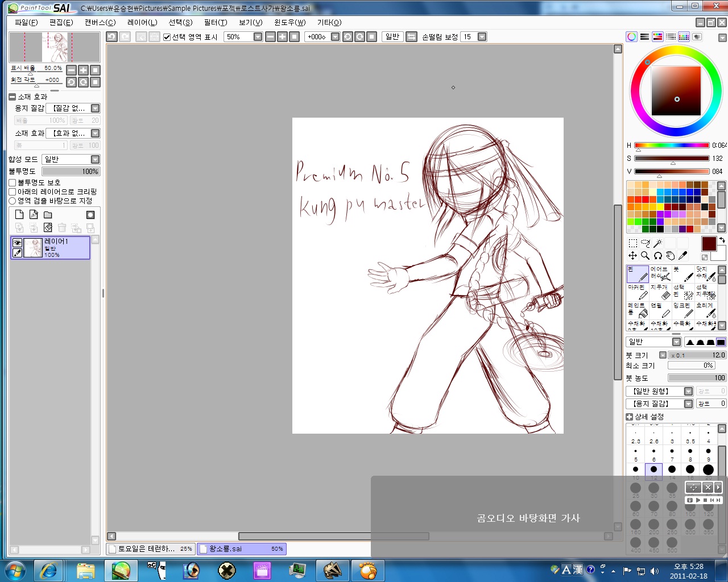This screenshot has width=728, height=582.
Task: Select the 잉크펜 ink pen tool
Action: [683, 310]
